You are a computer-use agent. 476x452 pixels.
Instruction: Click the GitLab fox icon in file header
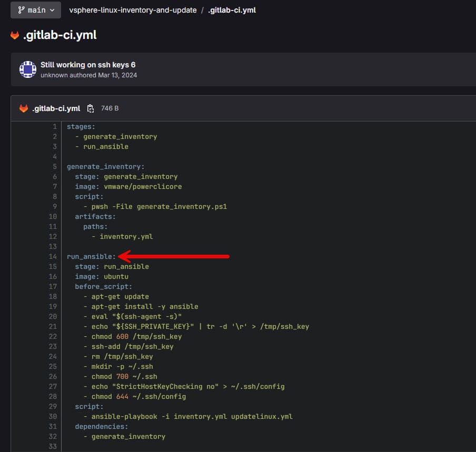(x=23, y=108)
